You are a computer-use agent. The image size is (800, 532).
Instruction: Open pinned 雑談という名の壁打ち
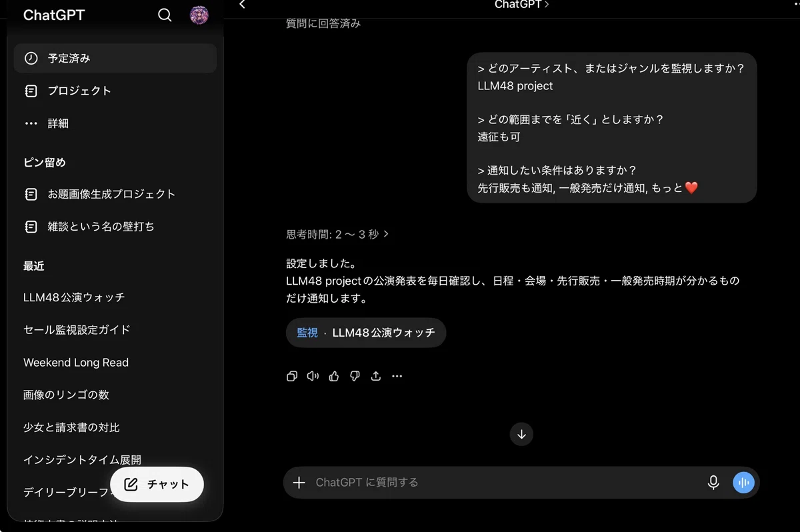(x=115, y=227)
